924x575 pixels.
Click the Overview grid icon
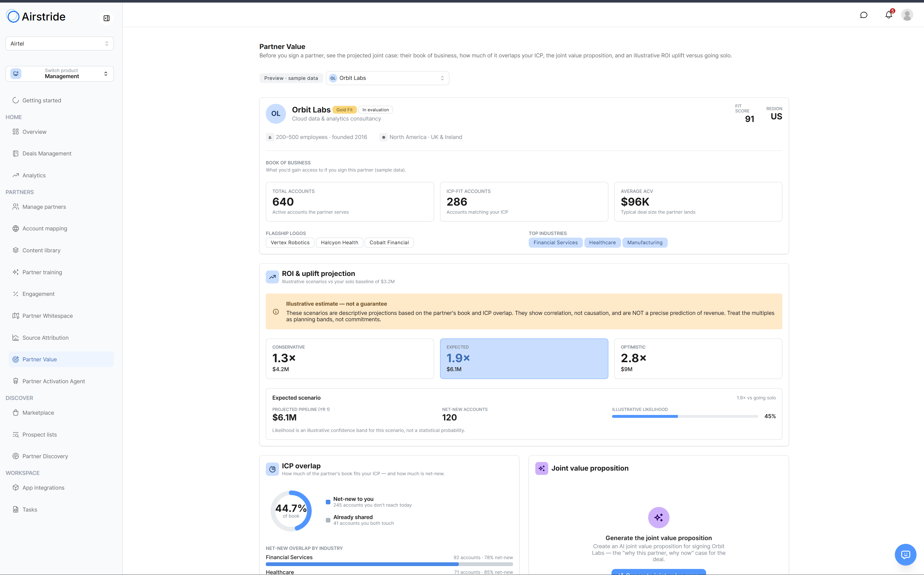tap(16, 131)
